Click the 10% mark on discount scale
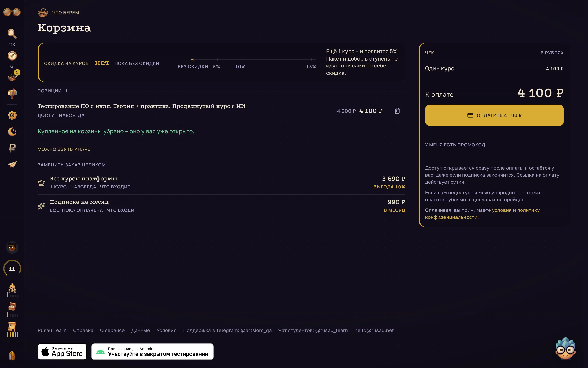The image size is (588, 368). click(x=240, y=67)
